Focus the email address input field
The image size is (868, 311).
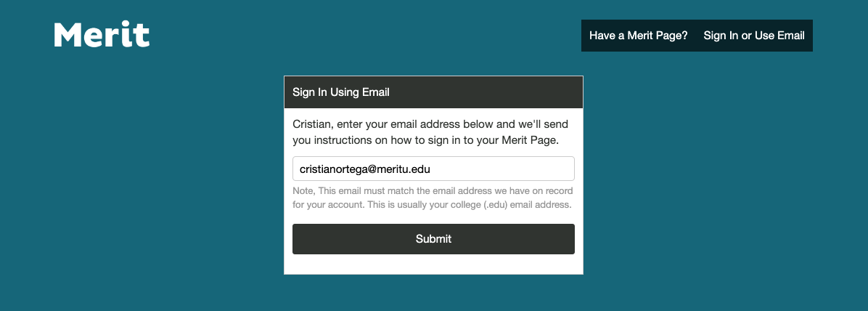(433, 169)
